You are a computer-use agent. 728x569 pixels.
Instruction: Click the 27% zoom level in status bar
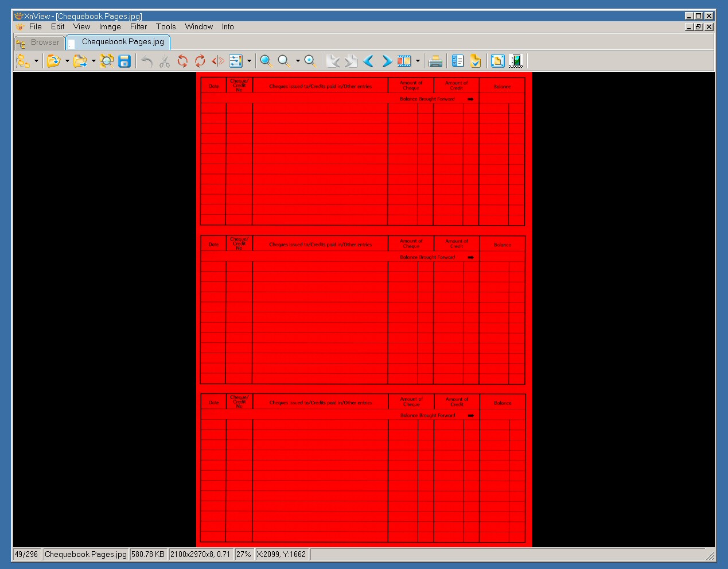(x=244, y=555)
